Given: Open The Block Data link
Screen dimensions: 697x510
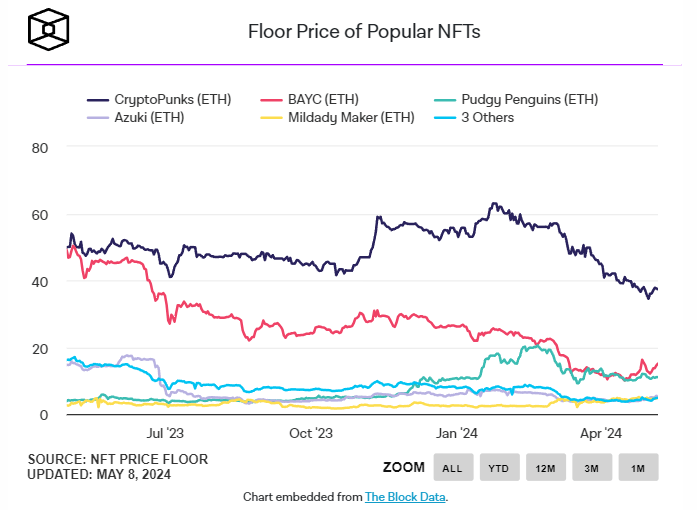Looking at the screenshot, I should pos(405,496).
